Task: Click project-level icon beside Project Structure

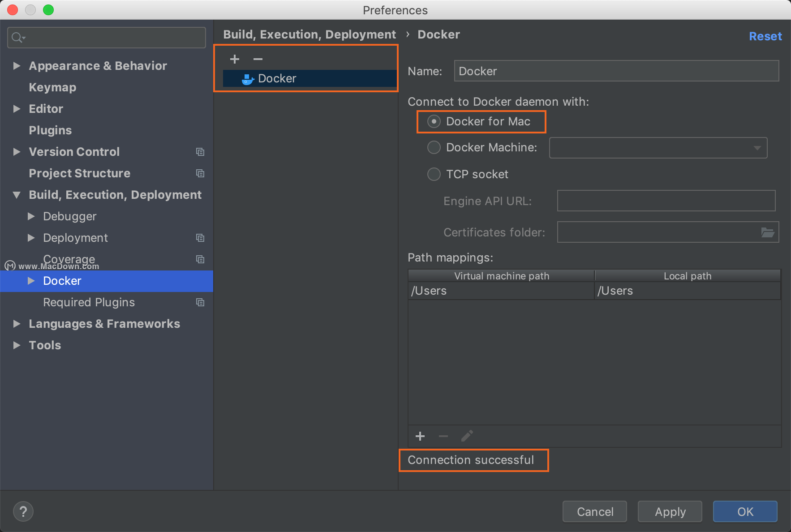Action: pyautogui.click(x=200, y=173)
